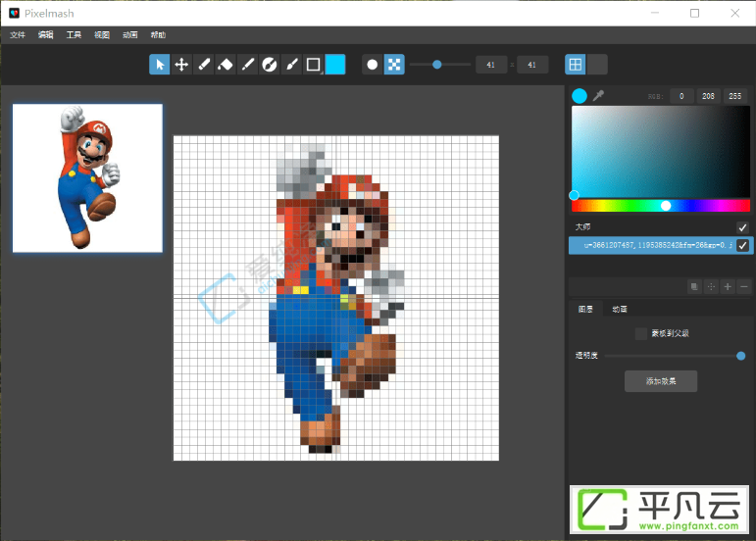The image size is (756, 541).
Task: Click the green value field 208
Action: [x=708, y=96]
